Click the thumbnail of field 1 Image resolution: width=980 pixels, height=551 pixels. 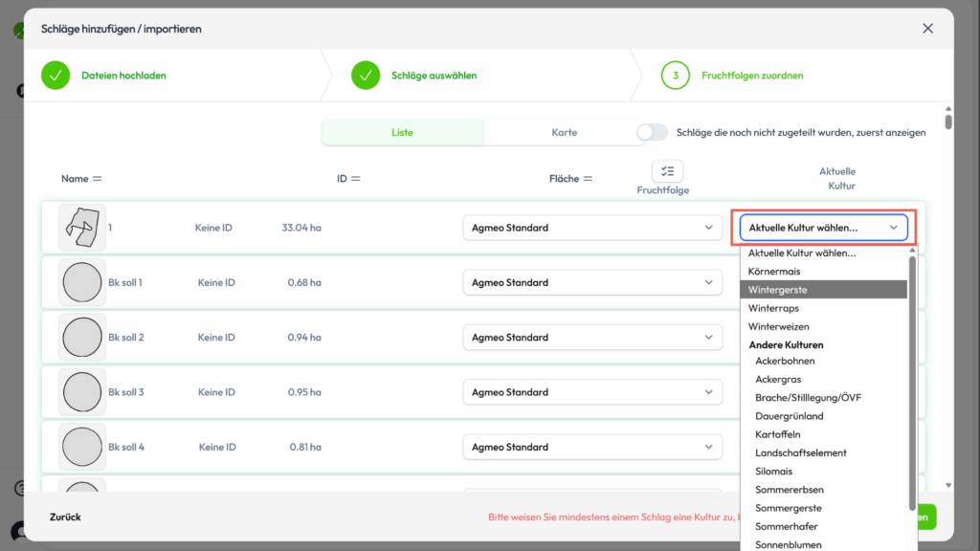(81, 228)
